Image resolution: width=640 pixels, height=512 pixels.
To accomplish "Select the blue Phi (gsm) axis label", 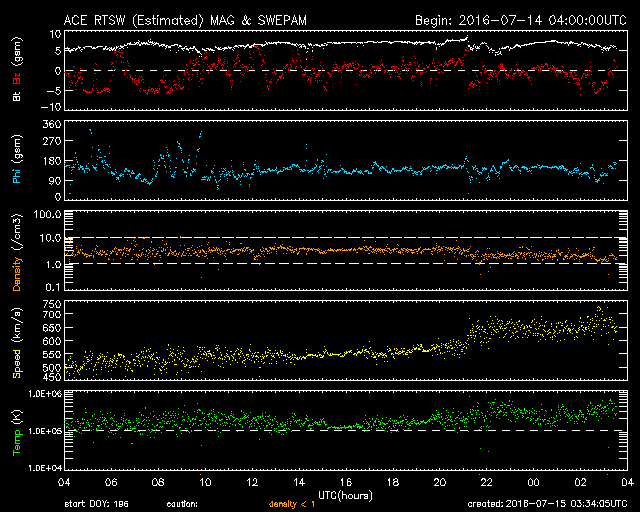I will 17,160.
